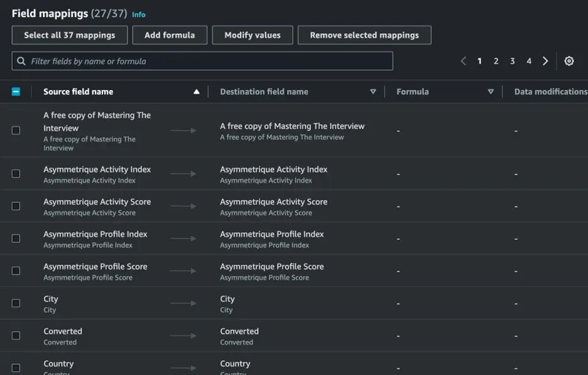
Task: Jump to page 2
Action: [x=496, y=61]
